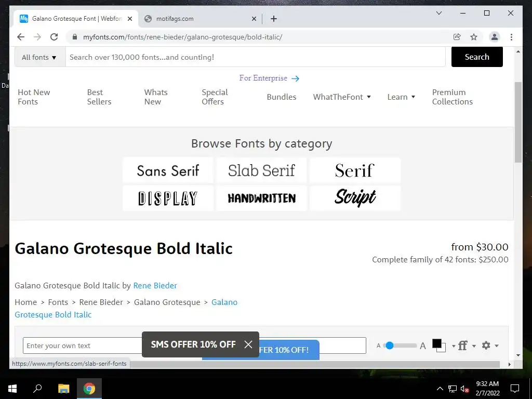Image resolution: width=532 pixels, height=399 pixels.
Task: Browse the Slab Serif category tile
Action: (262, 170)
